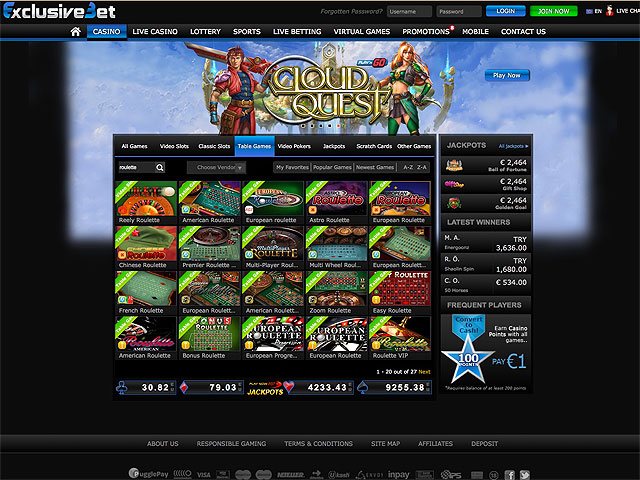Viewport: 640px width, 480px height.
Task: Click the Play Now banner button
Action: tap(507, 75)
